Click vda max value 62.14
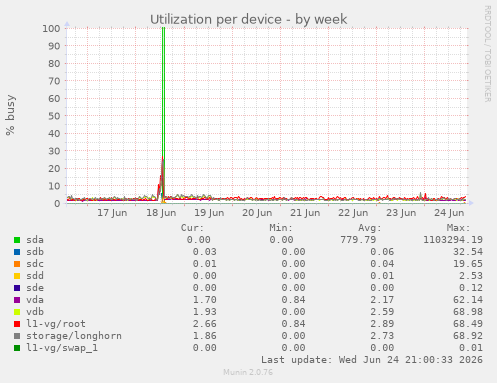 click(x=468, y=300)
